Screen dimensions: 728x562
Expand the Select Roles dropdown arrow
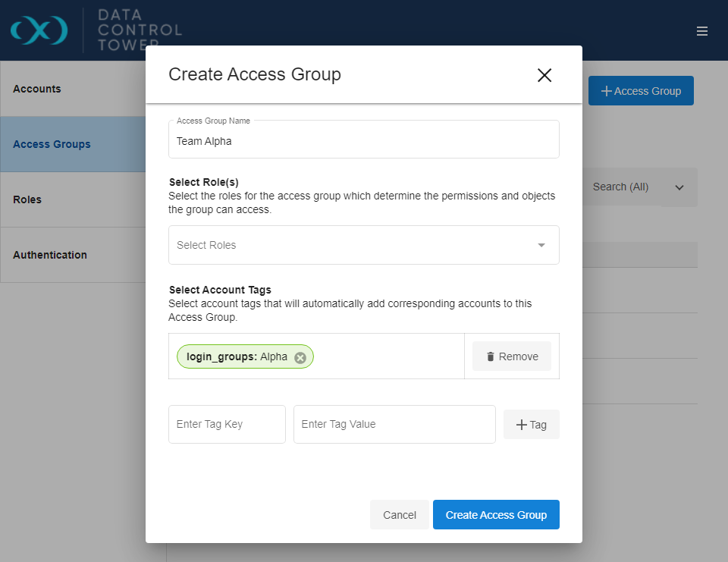point(541,245)
